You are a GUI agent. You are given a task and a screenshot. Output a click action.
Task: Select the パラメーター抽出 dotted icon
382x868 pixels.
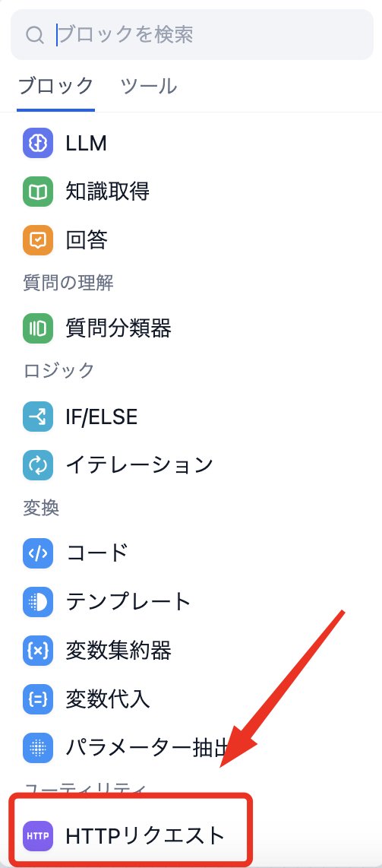coord(38,747)
